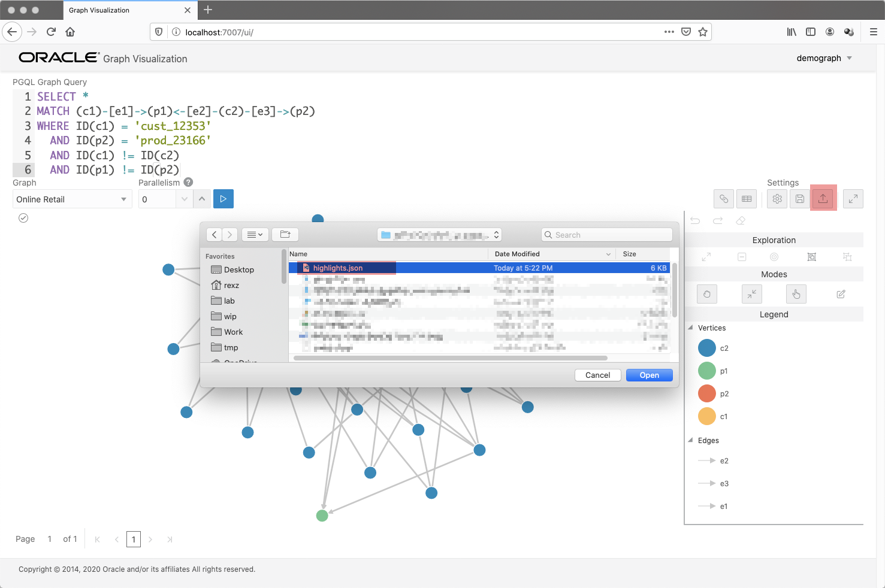
Task: Click the circled checkmark status icon
Action: pos(23,218)
